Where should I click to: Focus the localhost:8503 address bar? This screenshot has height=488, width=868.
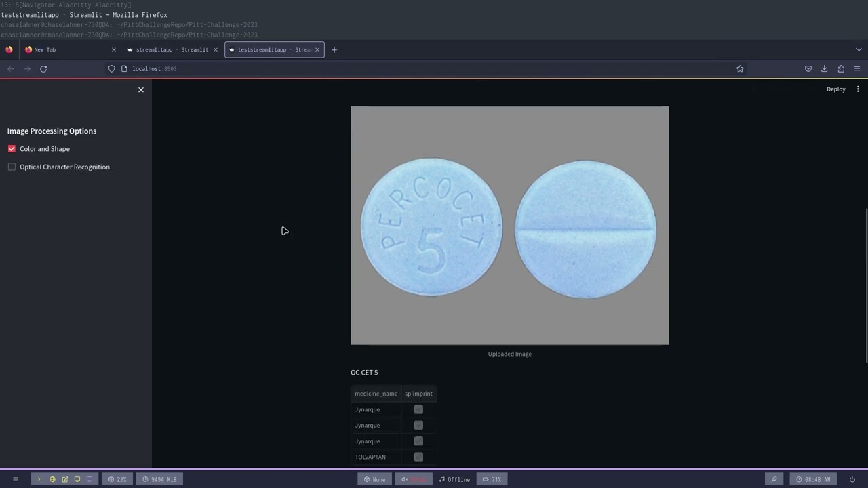click(427, 68)
